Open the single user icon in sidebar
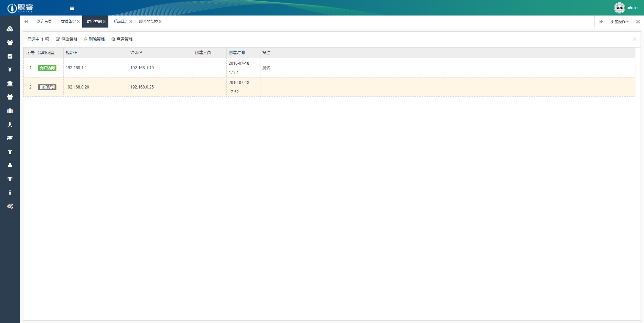Viewport: 644px width, 323px height. (10, 165)
